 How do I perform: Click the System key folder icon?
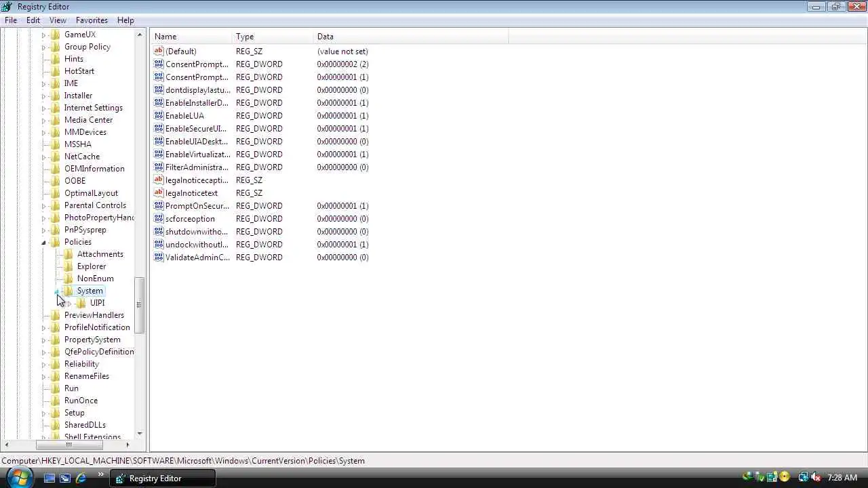click(68, 291)
